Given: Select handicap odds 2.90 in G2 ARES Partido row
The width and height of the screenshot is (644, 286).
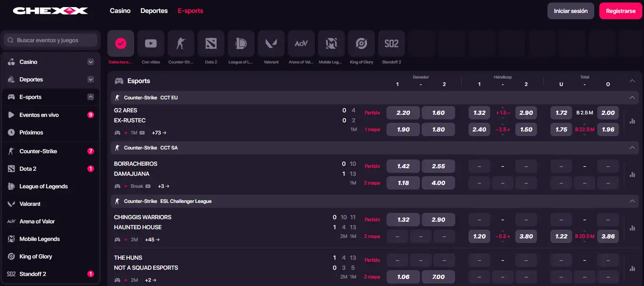Looking at the screenshot, I should point(526,113).
